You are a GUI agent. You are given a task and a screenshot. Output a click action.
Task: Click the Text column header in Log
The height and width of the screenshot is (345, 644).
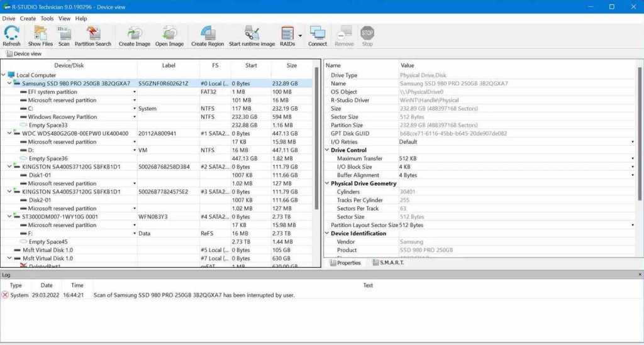(x=367, y=285)
